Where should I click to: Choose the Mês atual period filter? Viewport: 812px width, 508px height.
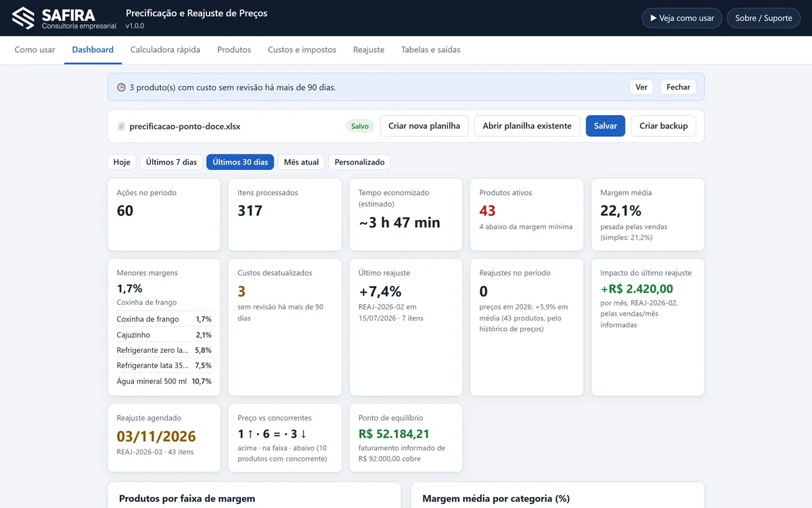pyautogui.click(x=301, y=163)
